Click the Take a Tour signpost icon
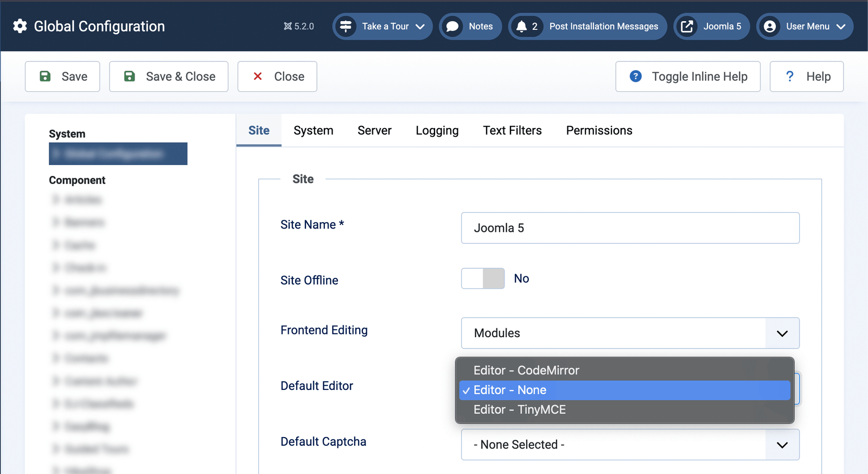 (346, 26)
